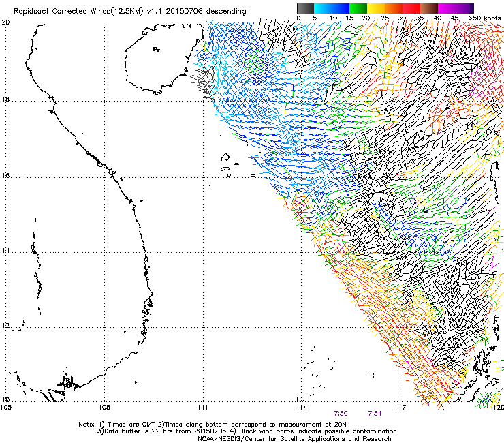This screenshot has height=443, width=504.
Task: Click the longitude label '117'
Action: 400,408
